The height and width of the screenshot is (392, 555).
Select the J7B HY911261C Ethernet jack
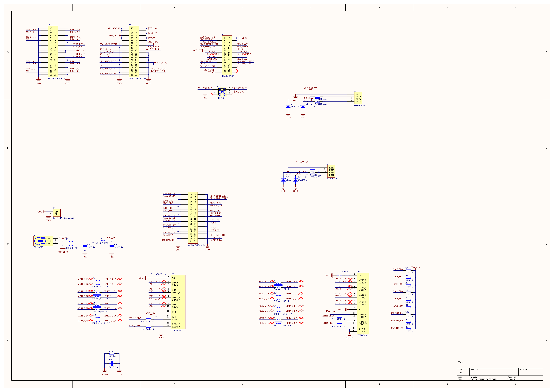(178, 302)
